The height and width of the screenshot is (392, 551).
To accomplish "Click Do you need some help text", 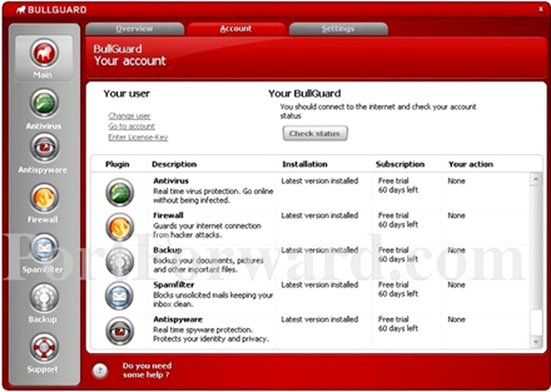I will click(x=147, y=370).
